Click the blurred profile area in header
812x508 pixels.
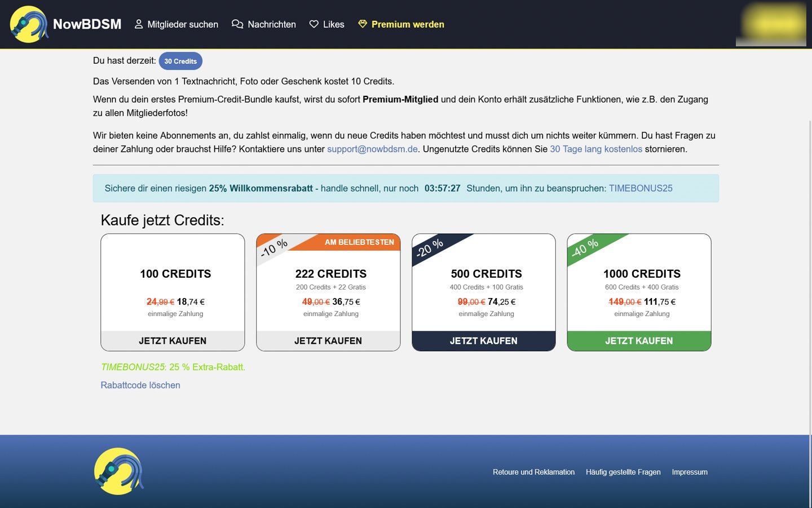pos(771,24)
